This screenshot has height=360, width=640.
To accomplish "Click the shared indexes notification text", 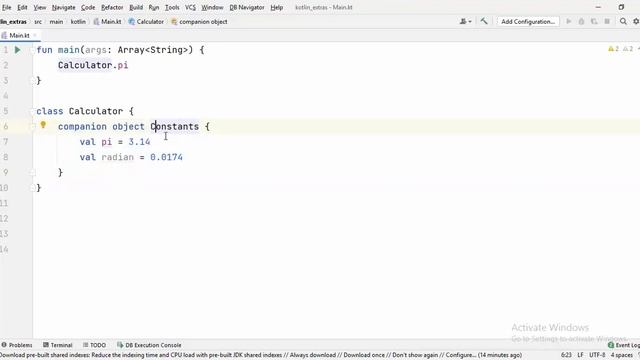I will (x=261, y=355).
